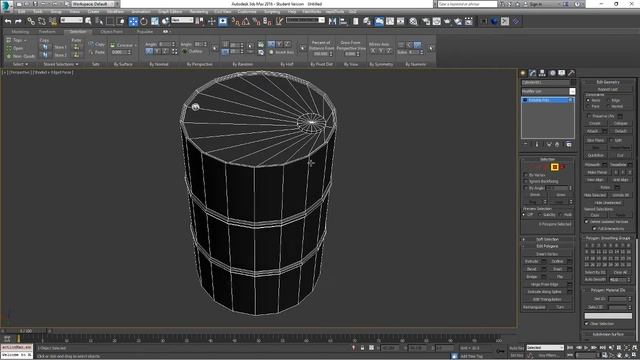Viewport: 640px width, 360px height.
Task: Open the Workspace Default dropdown
Action: [x=93, y=4]
